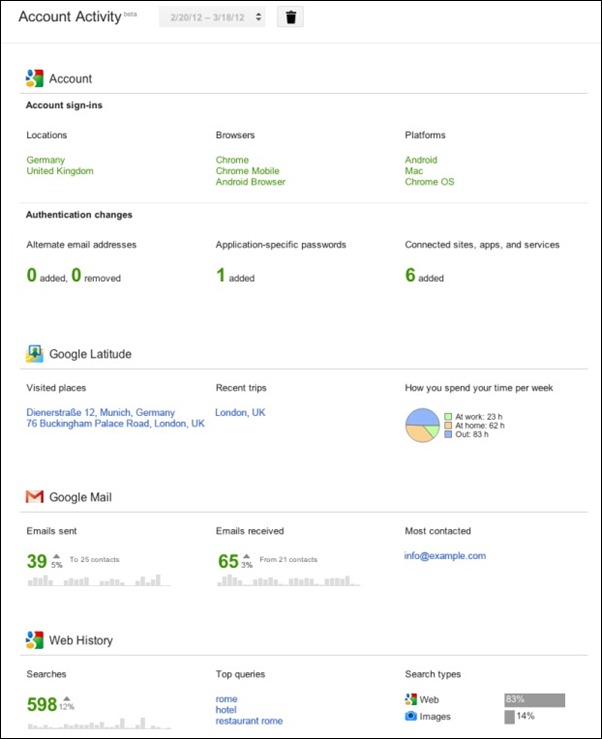Open 76 Buckingham Palace Road link
The image size is (602, 739).
pos(115,424)
